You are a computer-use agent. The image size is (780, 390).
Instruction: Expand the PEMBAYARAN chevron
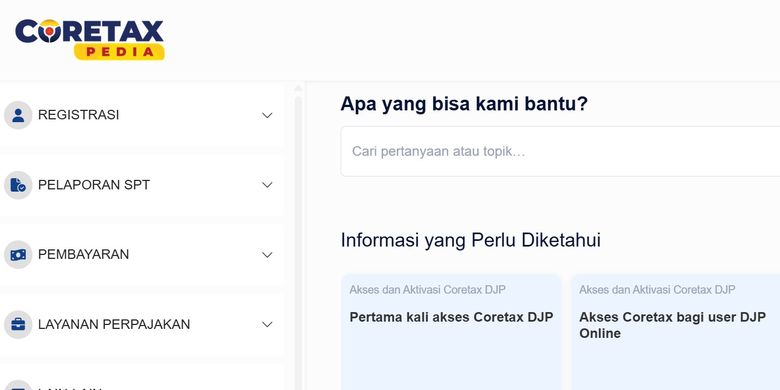pos(267,255)
